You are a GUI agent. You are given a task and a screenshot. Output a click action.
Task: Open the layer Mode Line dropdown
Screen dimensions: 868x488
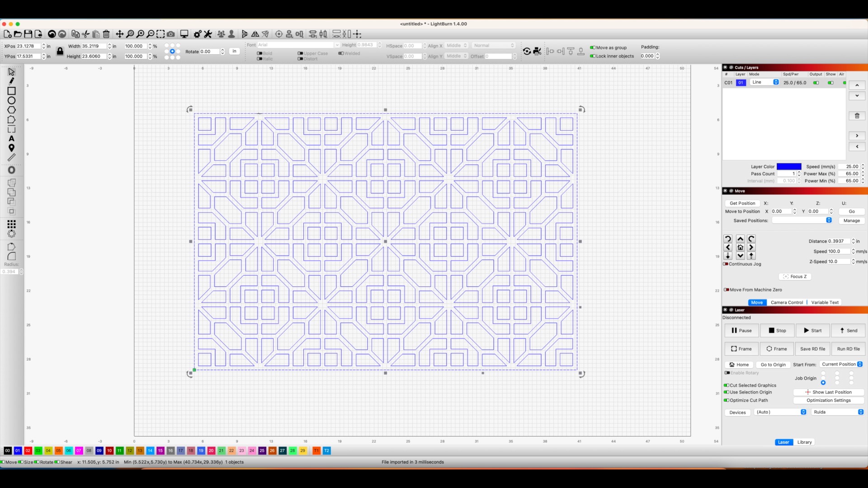point(764,82)
